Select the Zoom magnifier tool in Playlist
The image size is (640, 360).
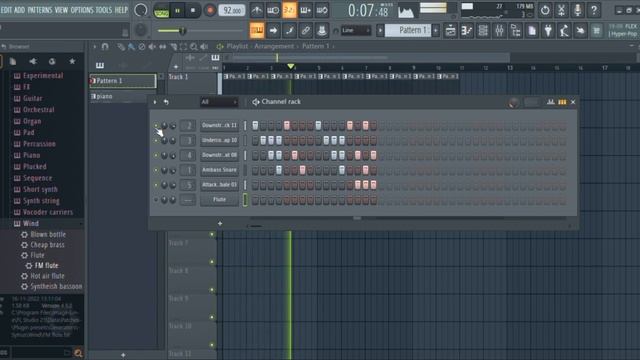194,47
